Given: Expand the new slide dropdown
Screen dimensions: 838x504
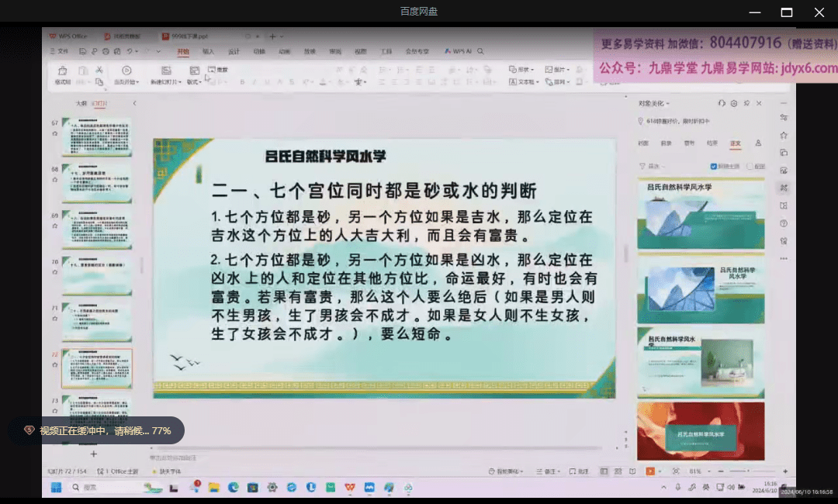Looking at the screenshot, I should coord(167,81).
